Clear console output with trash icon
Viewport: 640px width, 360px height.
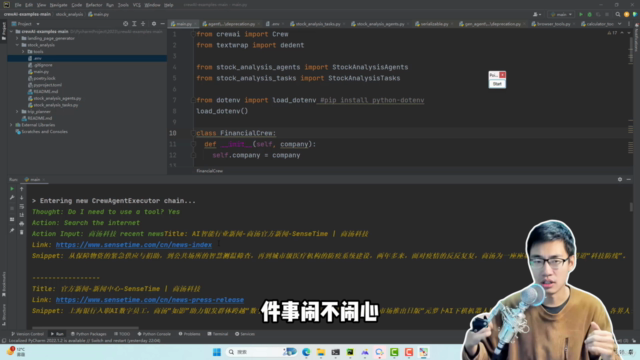(22, 232)
